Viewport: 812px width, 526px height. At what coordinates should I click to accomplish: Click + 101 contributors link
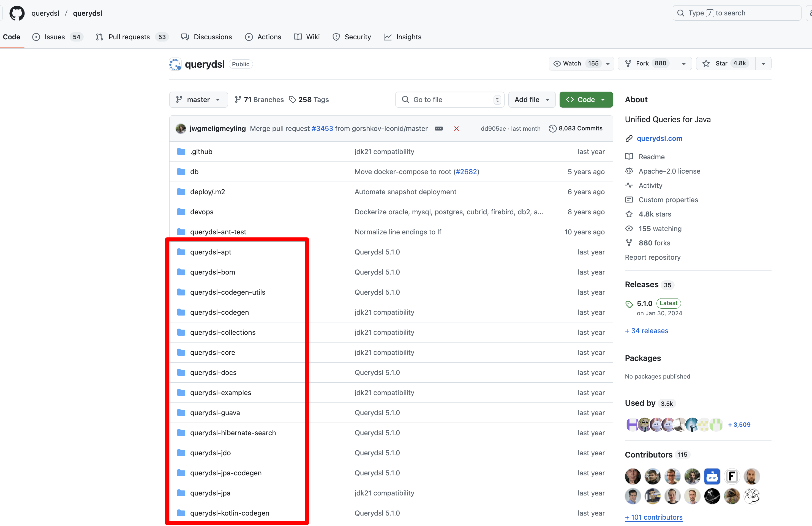tap(653, 517)
